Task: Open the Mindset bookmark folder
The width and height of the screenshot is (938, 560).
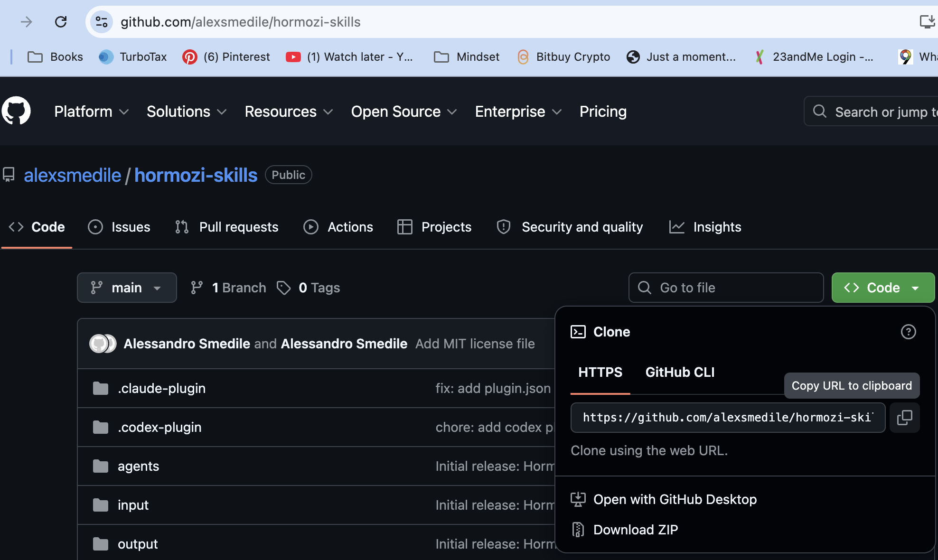Action: point(467,57)
